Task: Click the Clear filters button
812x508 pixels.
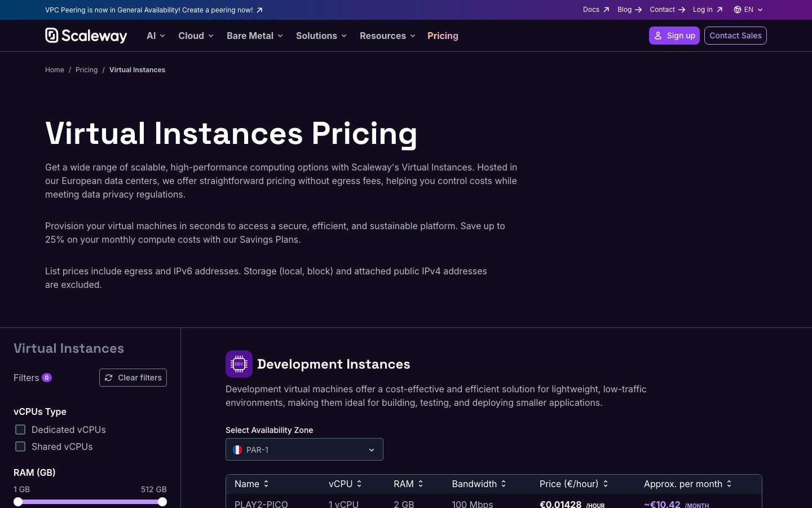Action: tap(133, 378)
